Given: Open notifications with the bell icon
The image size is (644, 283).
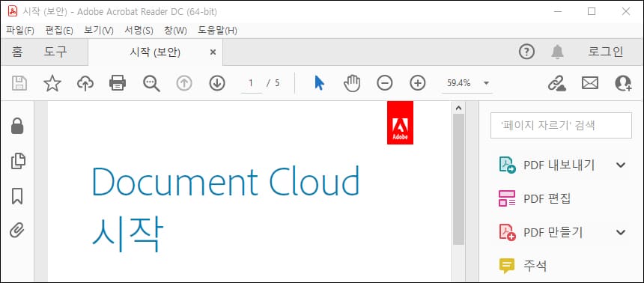Looking at the screenshot, I should point(557,52).
